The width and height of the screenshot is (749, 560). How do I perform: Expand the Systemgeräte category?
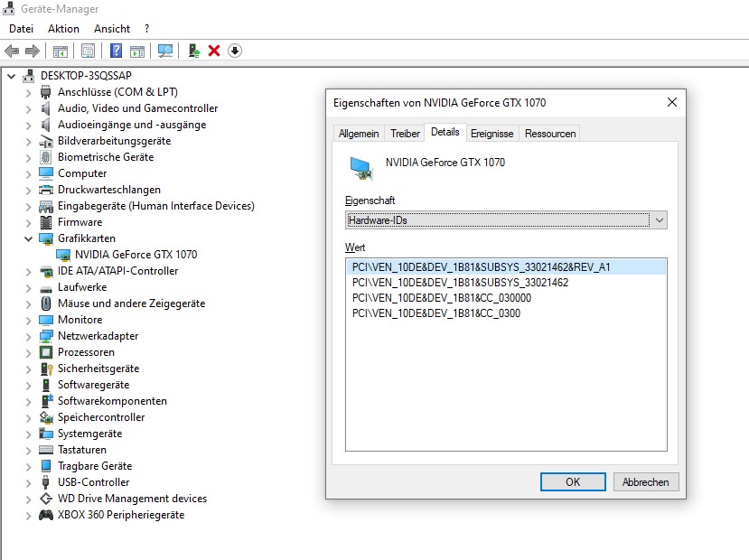29,434
